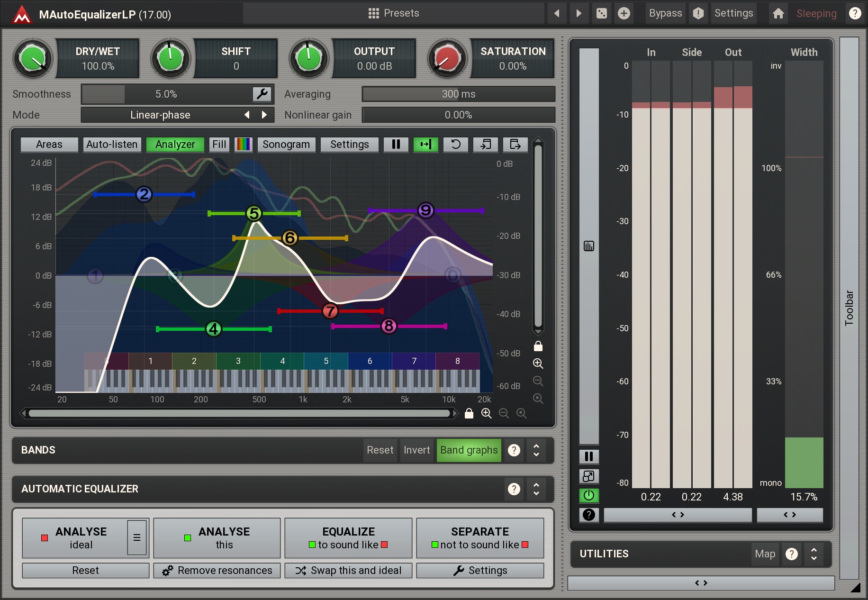Image resolution: width=868 pixels, height=600 pixels.
Task: Open the top bar Settings menu
Action: [733, 13]
